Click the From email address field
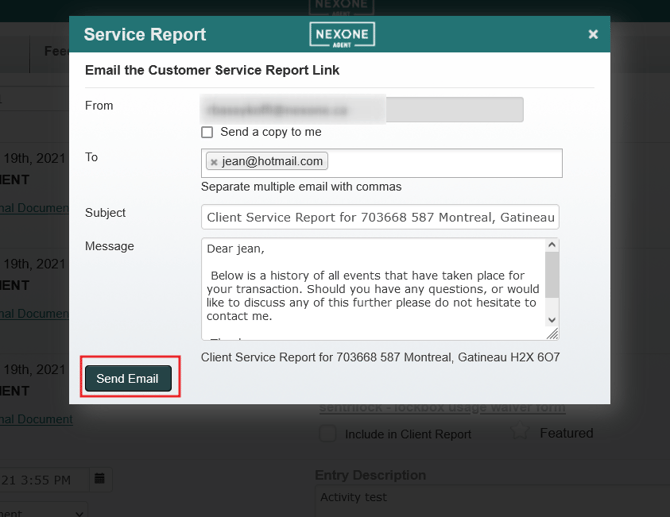Image resolution: width=670 pixels, height=517 pixels. click(x=362, y=109)
